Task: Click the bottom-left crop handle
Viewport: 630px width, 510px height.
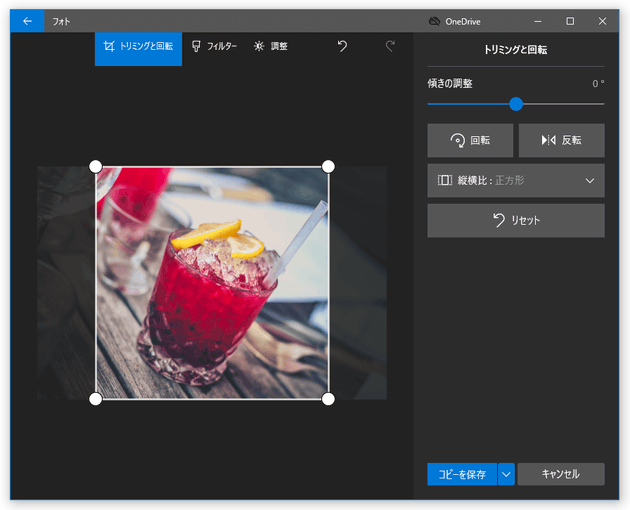Action: click(96, 399)
